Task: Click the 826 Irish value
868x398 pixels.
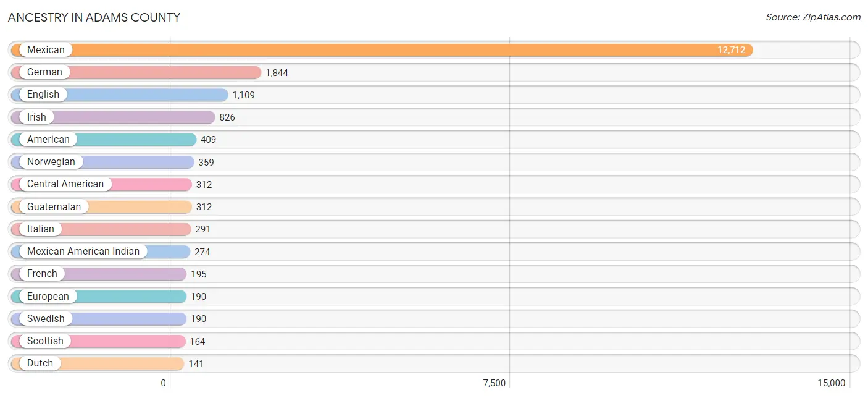Action: [x=227, y=117]
